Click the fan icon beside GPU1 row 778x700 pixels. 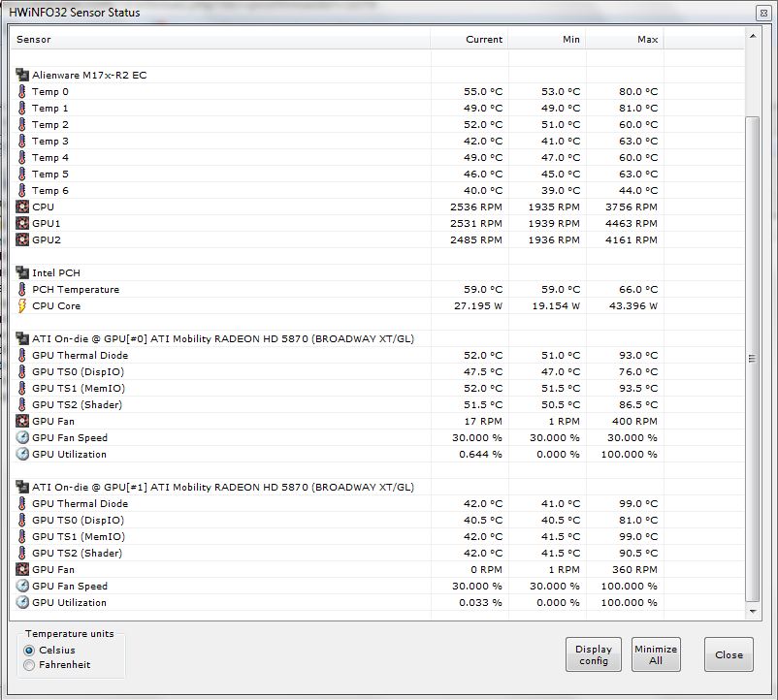coord(22,223)
